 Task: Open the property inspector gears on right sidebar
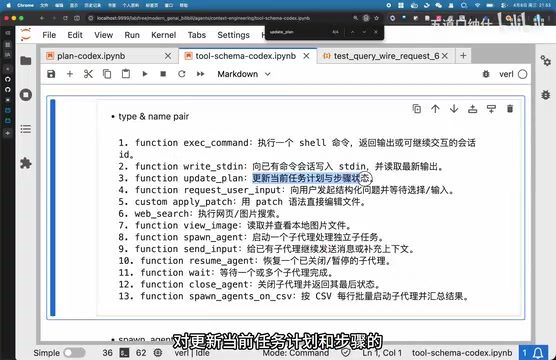pyautogui.click(x=545, y=61)
